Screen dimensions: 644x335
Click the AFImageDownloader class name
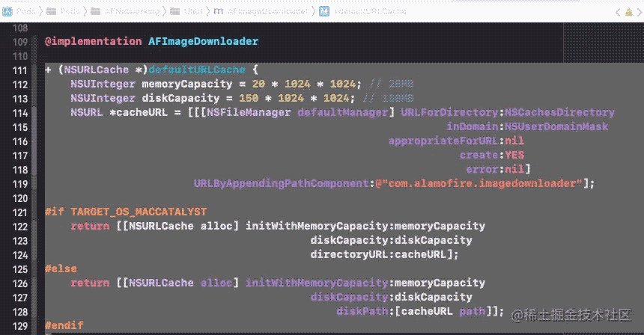[204, 41]
